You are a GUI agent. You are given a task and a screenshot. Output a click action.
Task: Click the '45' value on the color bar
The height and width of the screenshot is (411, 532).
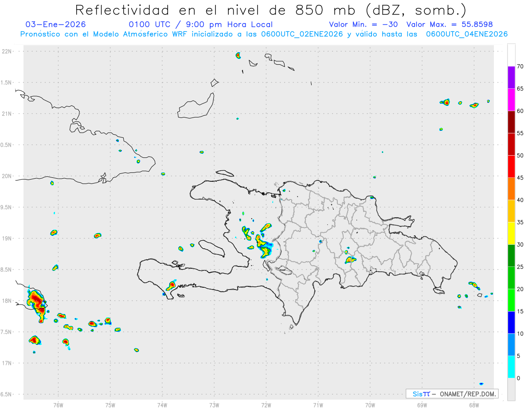click(520, 178)
